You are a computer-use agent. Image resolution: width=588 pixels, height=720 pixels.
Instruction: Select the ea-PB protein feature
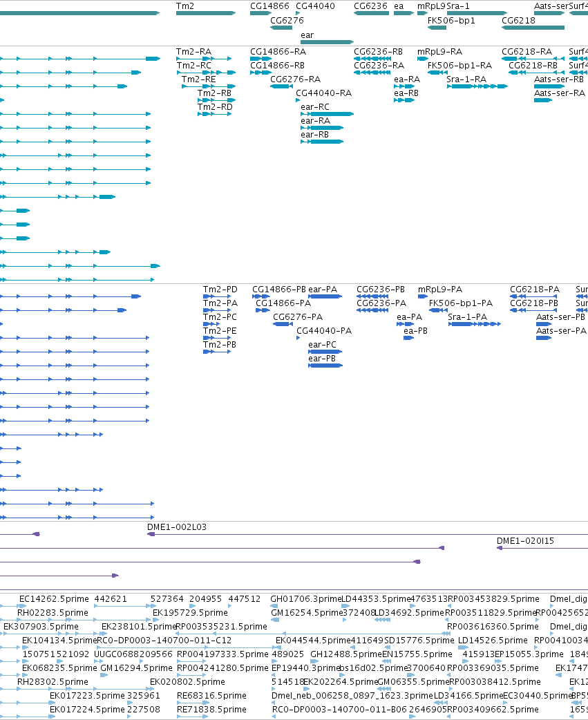409,338
